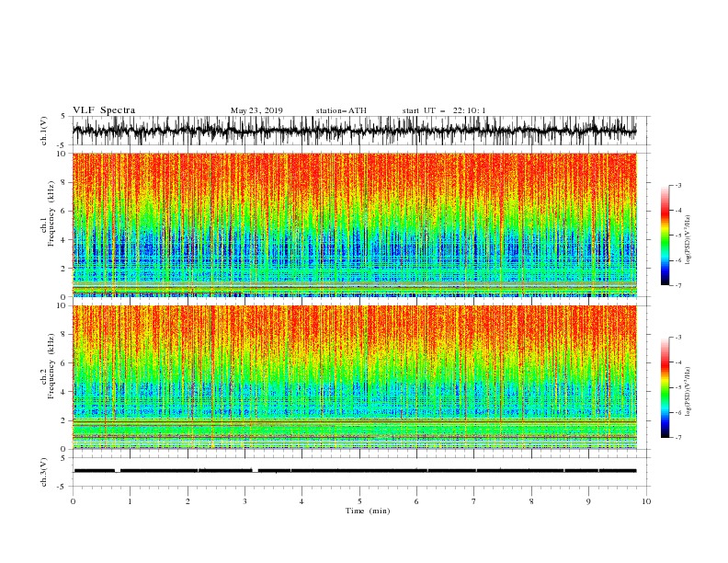728x563 pixels.
Task: Click the "-7" label on the ch.2 color bar
Action: point(678,437)
